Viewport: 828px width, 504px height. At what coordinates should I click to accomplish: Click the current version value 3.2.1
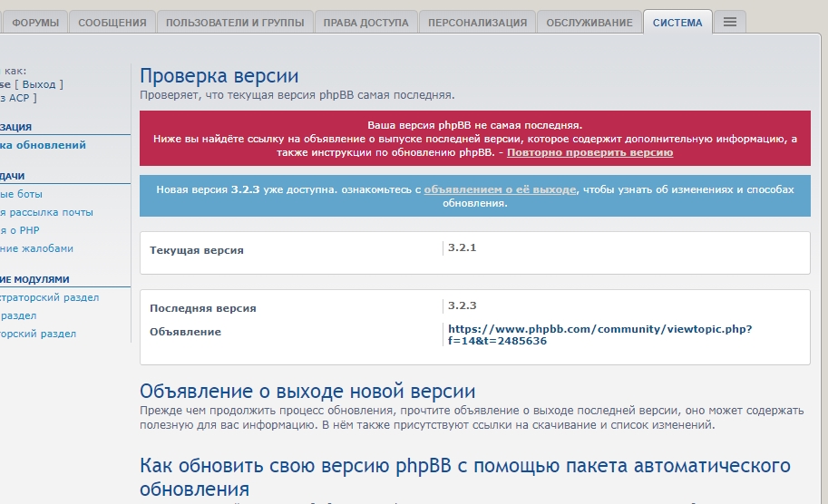462,247
